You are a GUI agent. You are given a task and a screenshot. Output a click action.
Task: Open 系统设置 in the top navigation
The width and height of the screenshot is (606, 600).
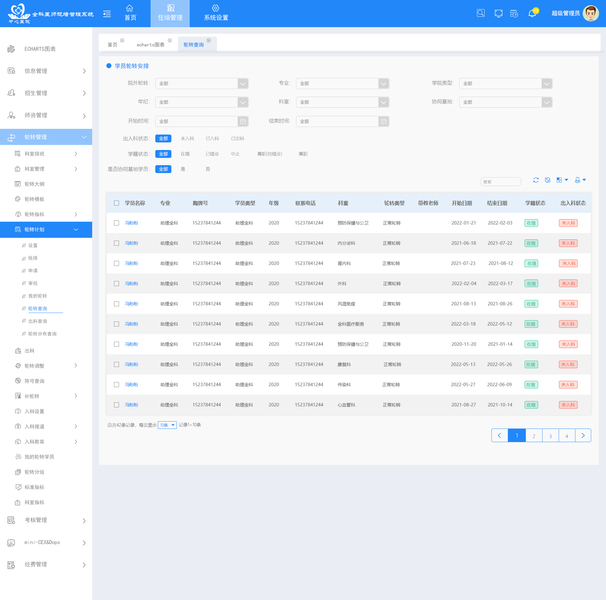click(x=216, y=13)
